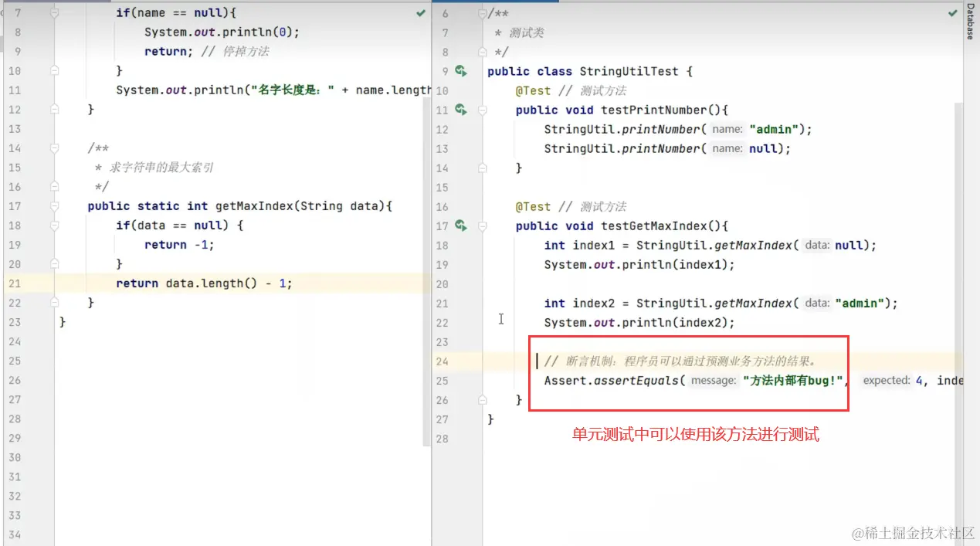Click the 'expected:' parameter hint
The height and width of the screenshot is (546, 980).
pos(887,380)
